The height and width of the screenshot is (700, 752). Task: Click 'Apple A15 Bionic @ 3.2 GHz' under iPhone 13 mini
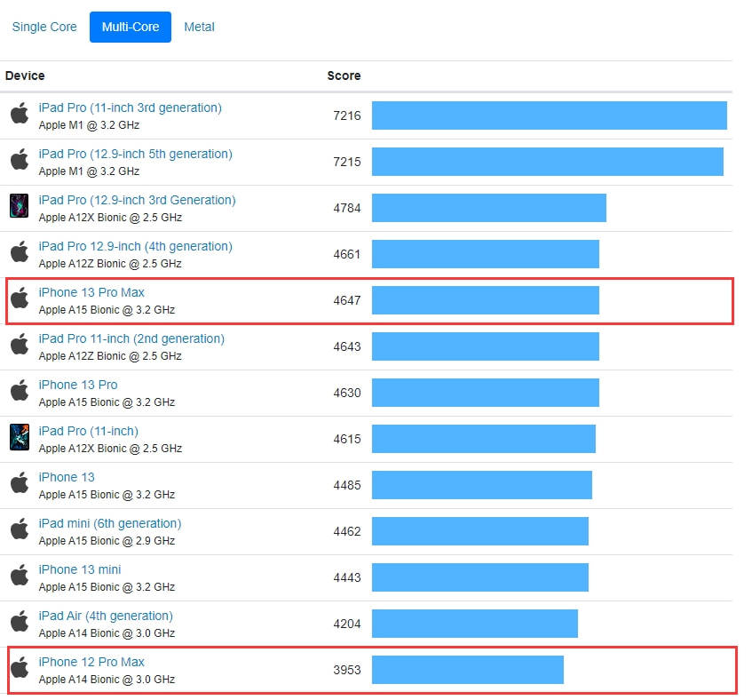click(x=107, y=587)
